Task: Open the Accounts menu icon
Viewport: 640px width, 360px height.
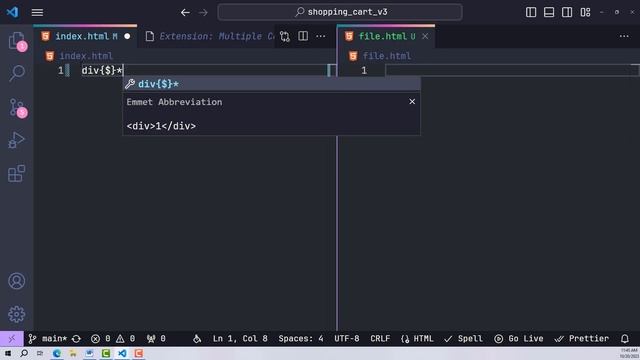Action: click(x=16, y=281)
